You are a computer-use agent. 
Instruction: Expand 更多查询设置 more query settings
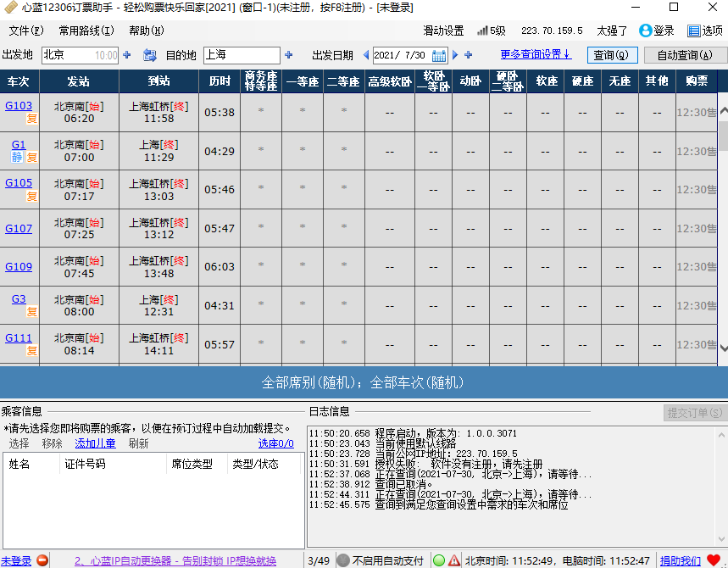(x=536, y=54)
